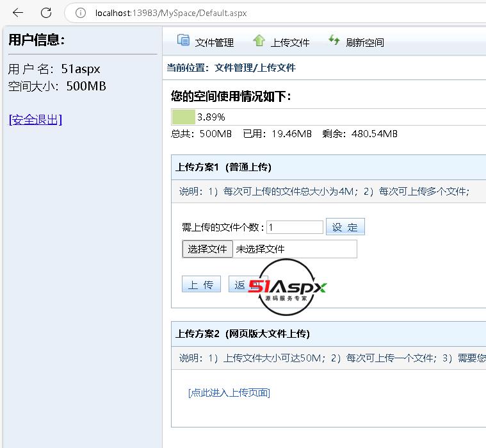Click the 用户信息 heading
Viewport: 486px width, 448px height.
click(x=36, y=40)
